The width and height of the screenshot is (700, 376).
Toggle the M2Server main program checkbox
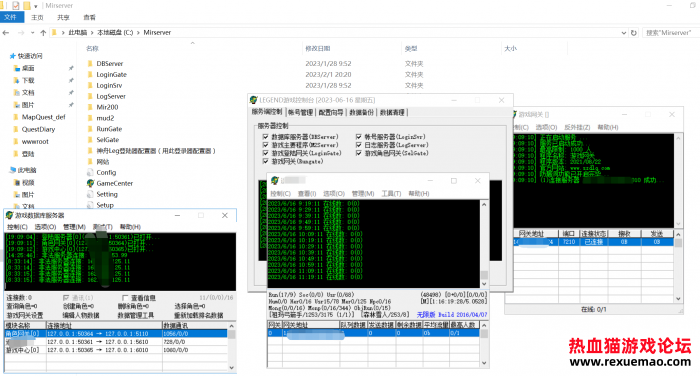[266, 145]
